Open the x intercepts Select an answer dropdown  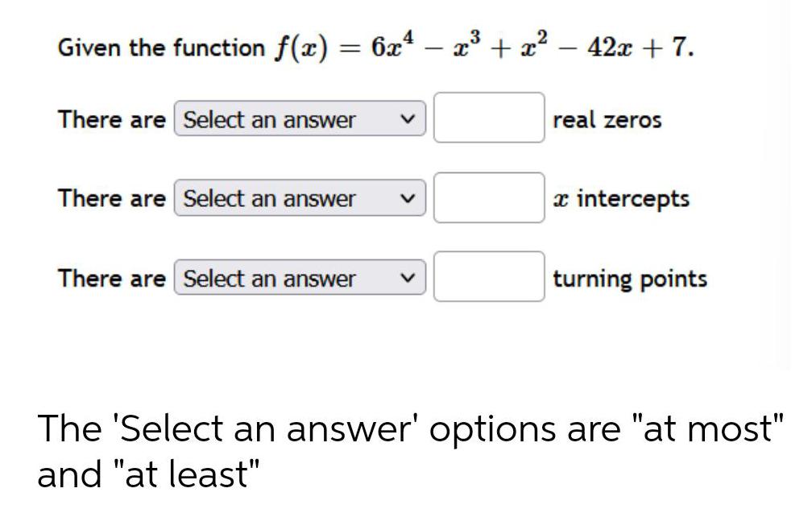(298, 198)
